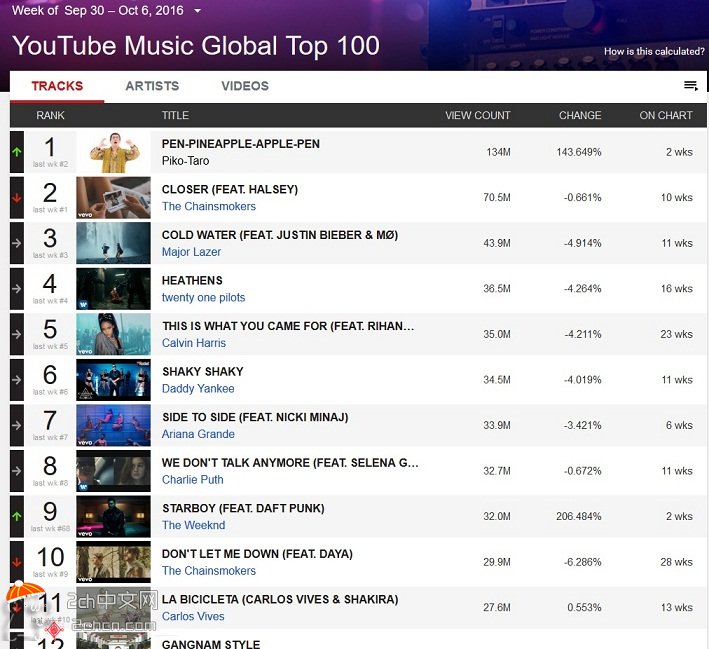Open Pen-Pineapple-Apple-Pen video thumbnail
This screenshot has height=649, width=709.
(x=113, y=152)
